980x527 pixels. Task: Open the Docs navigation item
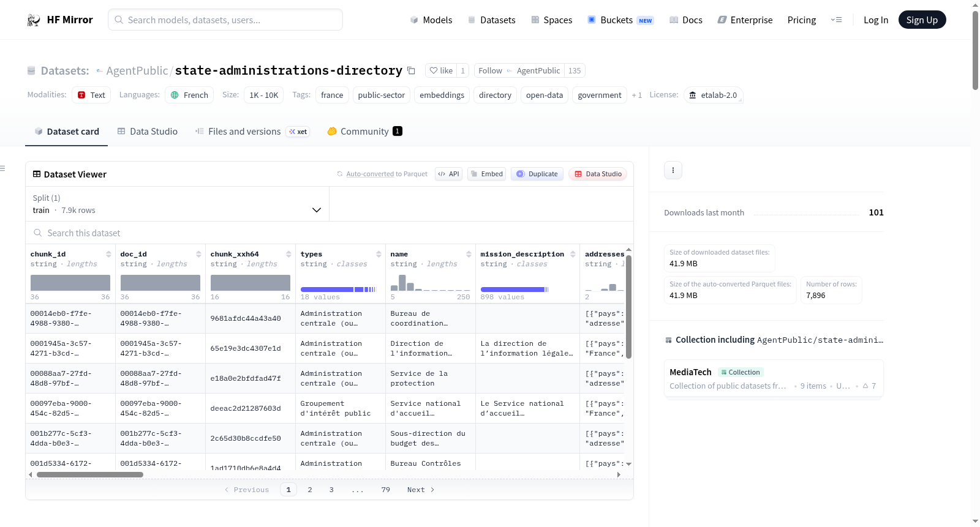pos(686,20)
